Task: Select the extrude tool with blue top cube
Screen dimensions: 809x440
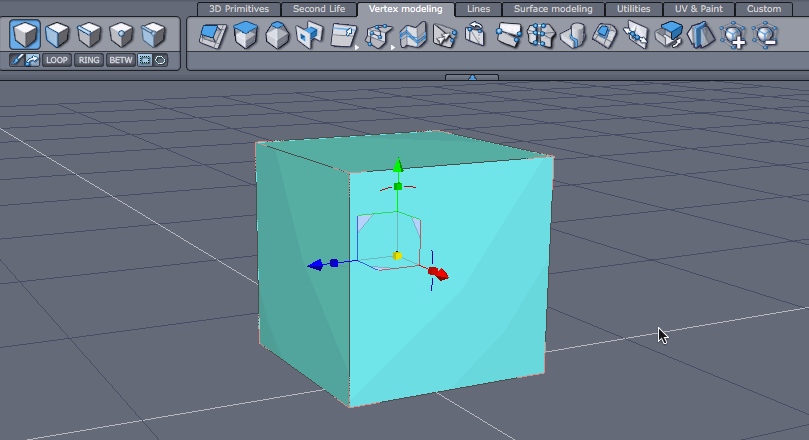Action: pos(245,36)
